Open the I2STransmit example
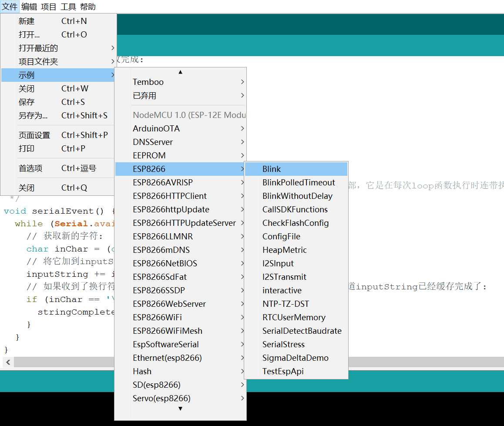The image size is (504, 426). click(296, 277)
